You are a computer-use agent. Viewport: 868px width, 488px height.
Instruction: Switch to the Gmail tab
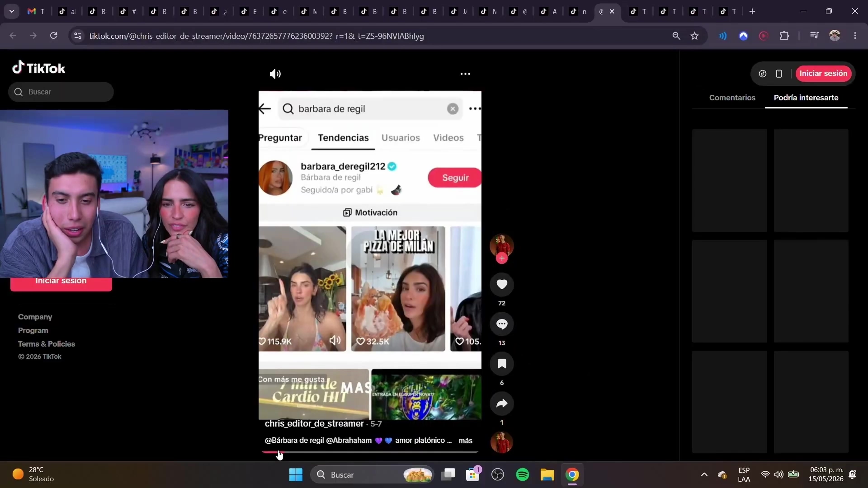(x=36, y=12)
